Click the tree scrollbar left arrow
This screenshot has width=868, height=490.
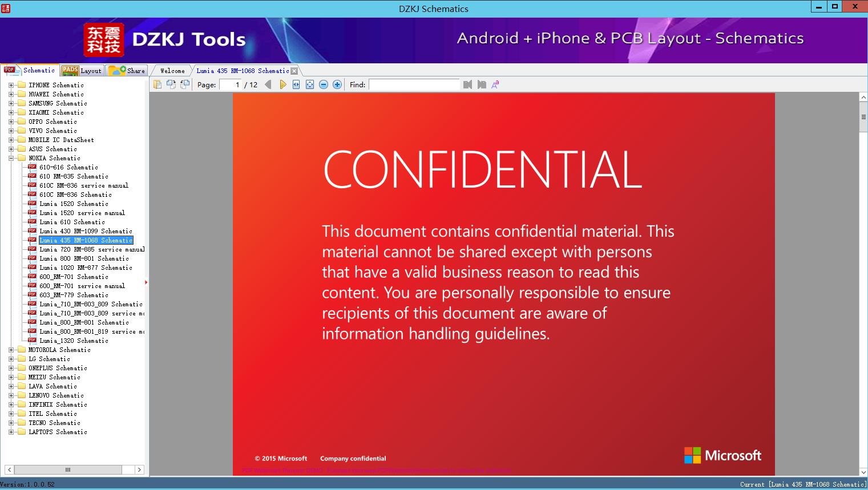tap(9, 469)
